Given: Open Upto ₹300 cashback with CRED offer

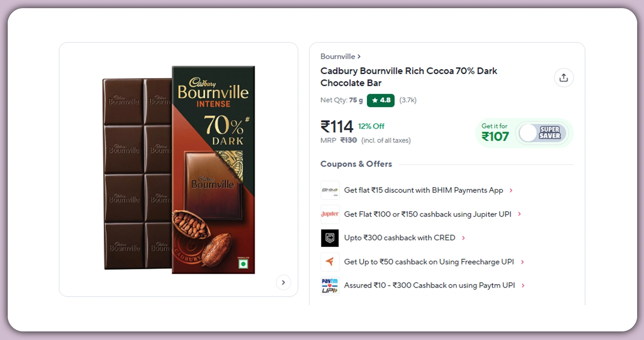Looking at the screenshot, I should (x=399, y=238).
